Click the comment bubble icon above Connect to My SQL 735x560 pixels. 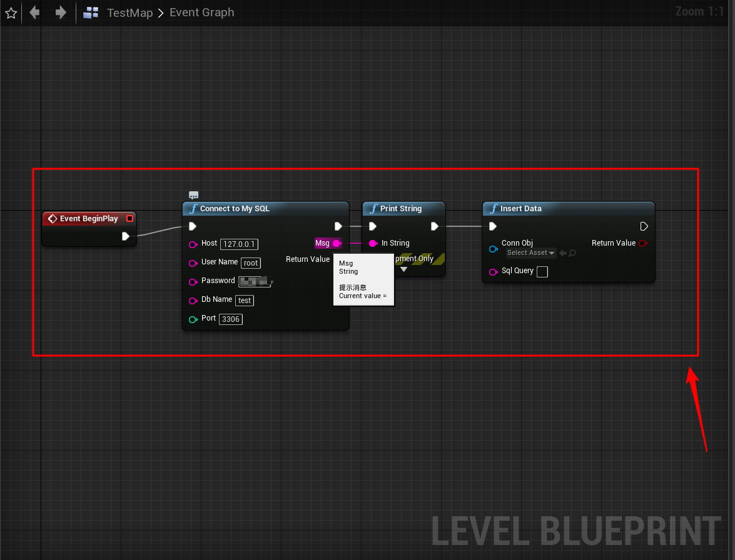point(193,194)
